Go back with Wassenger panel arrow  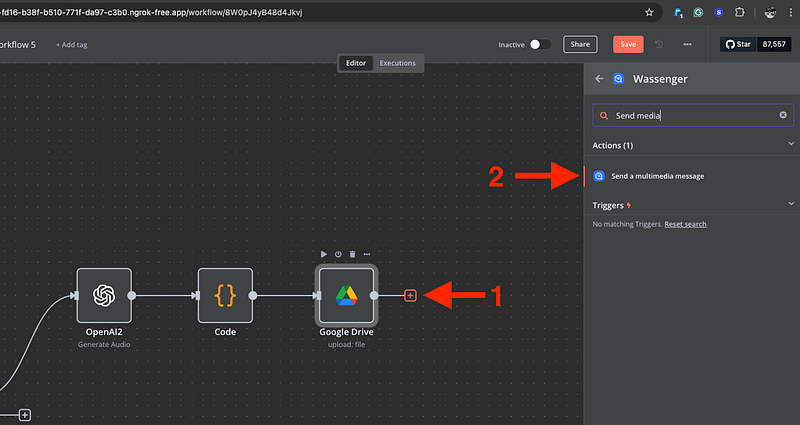pyautogui.click(x=599, y=78)
